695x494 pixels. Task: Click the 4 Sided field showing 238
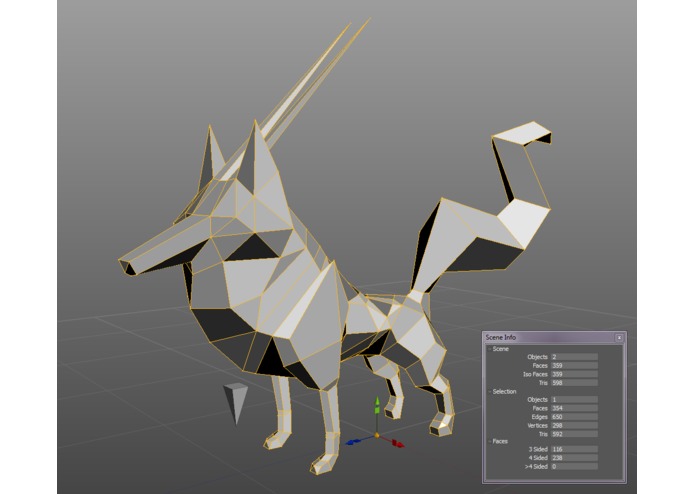(574, 458)
